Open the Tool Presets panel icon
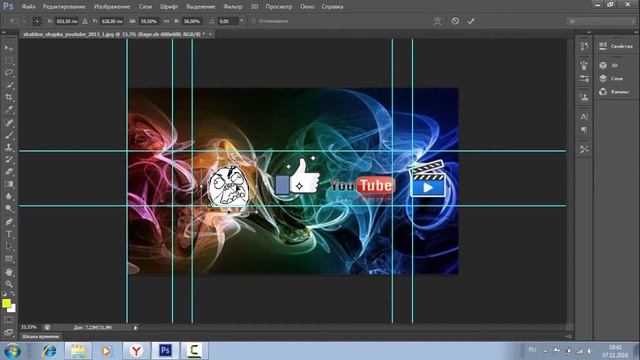This screenshot has height=360, width=640. (x=584, y=149)
